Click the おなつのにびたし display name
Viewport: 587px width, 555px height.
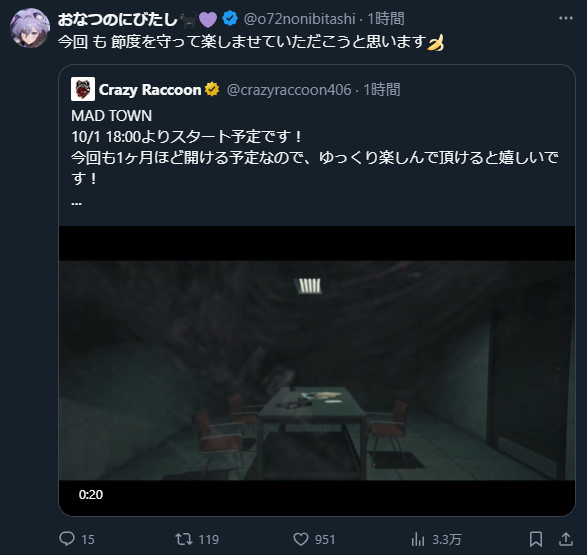[x=118, y=19]
